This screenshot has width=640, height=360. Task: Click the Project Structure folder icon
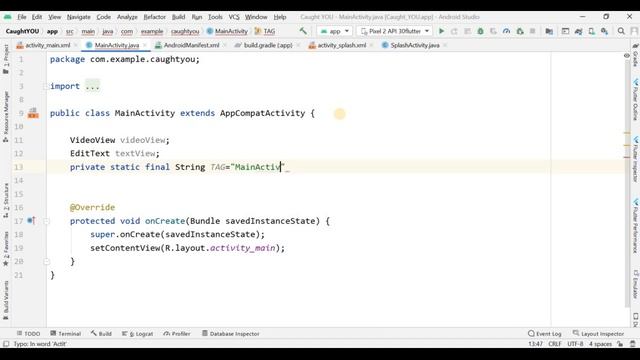[549, 31]
